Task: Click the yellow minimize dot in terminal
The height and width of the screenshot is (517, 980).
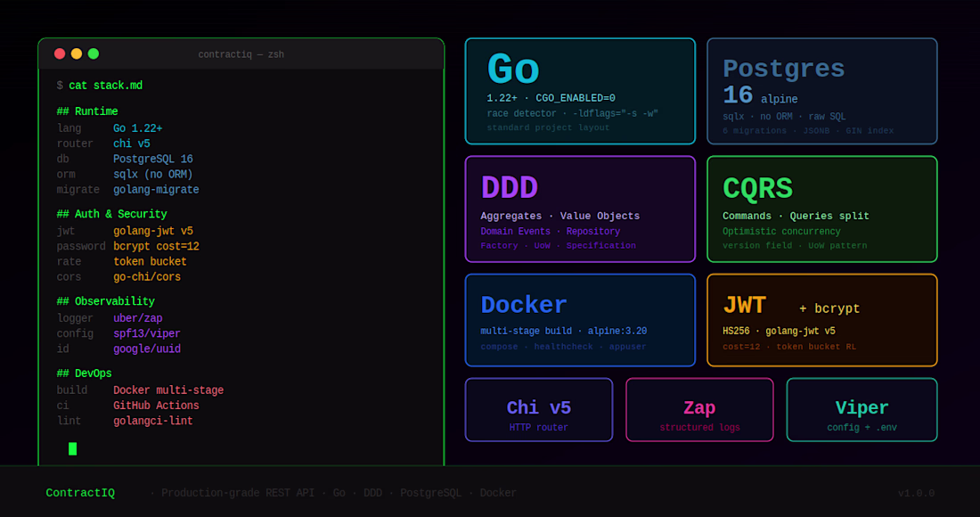Action: tap(77, 53)
